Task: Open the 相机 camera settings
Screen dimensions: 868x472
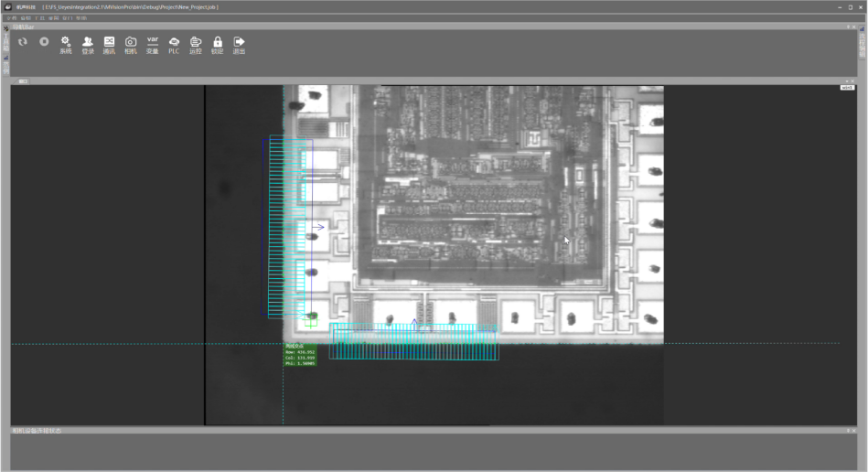Action: click(x=131, y=45)
